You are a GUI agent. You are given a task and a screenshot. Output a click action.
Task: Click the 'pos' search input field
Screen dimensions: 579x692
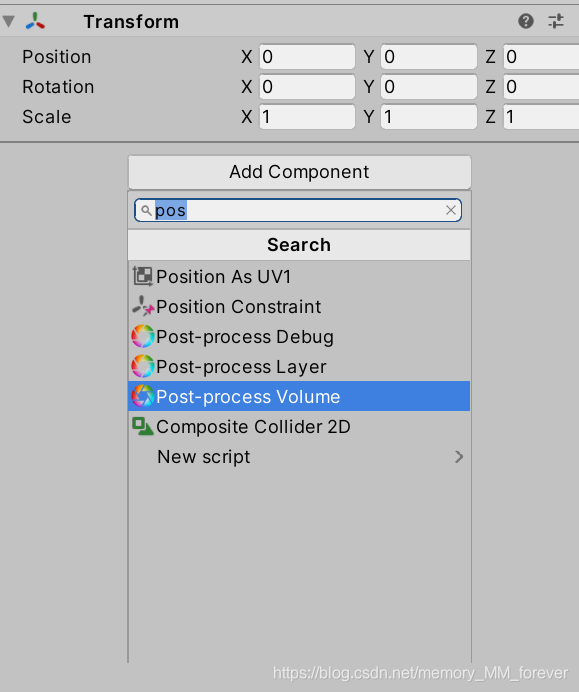(x=298, y=210)
